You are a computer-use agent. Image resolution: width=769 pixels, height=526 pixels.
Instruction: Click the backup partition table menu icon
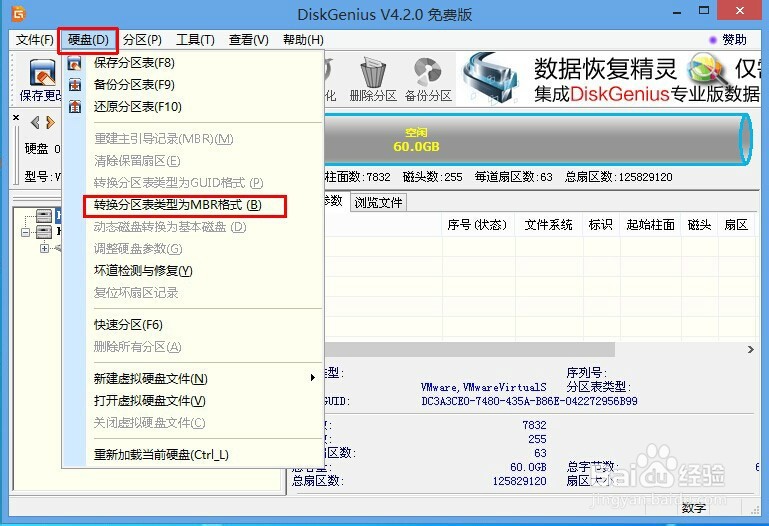[x=75, y=85]
